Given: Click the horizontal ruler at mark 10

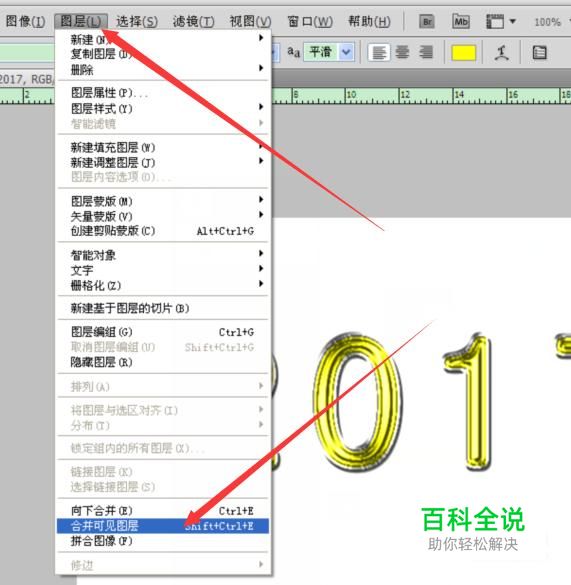Looking at the screenshot, I should (x=351, y=95).
